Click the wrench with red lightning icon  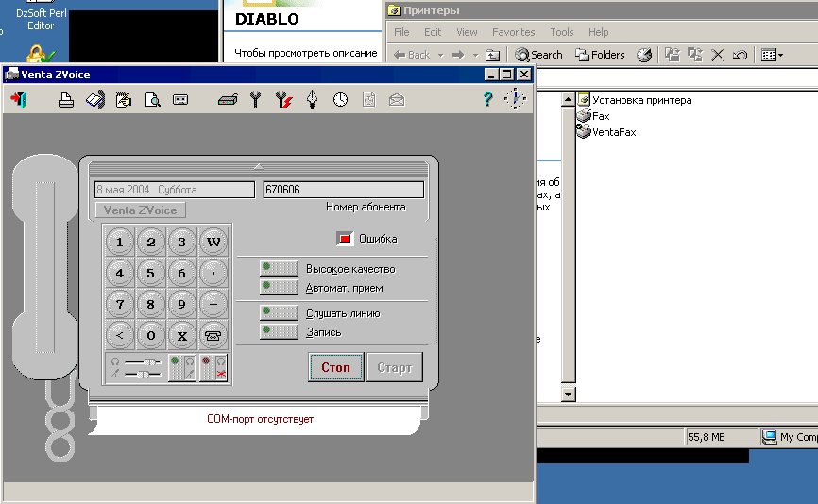(x=283, y=99)
